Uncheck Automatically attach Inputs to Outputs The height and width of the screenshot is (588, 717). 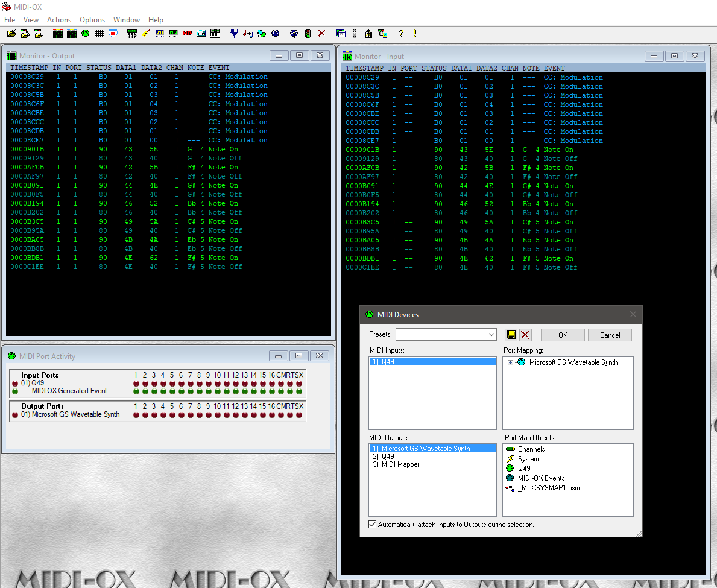[x=373, y=525]
